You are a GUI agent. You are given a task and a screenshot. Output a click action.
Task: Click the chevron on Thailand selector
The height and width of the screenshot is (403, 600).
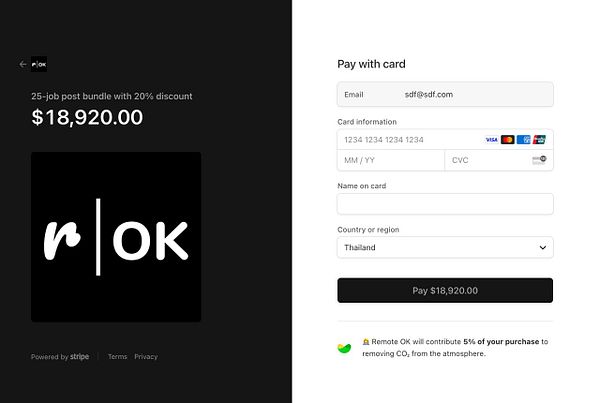tap(543, 247)
